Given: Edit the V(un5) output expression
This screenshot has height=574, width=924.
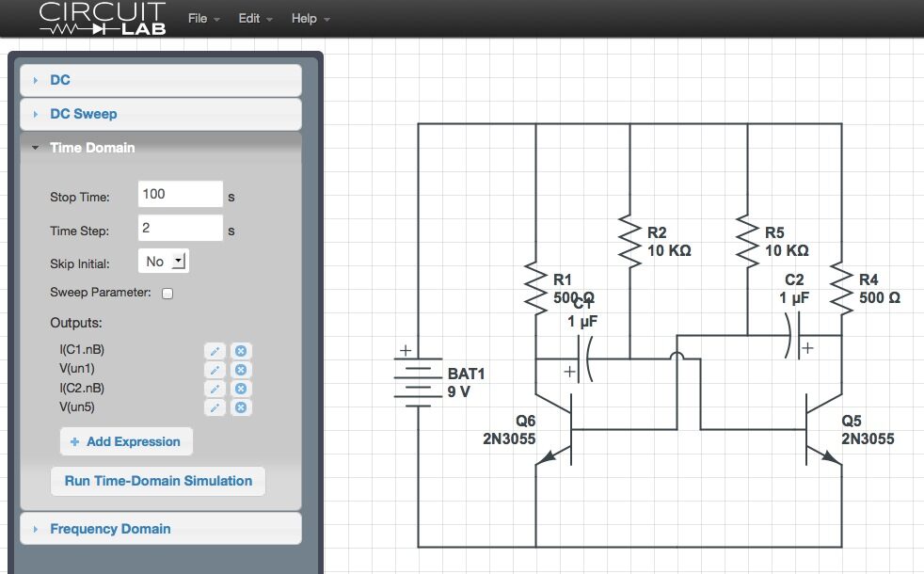Looking at the screenshot, I should coord(215,407).
